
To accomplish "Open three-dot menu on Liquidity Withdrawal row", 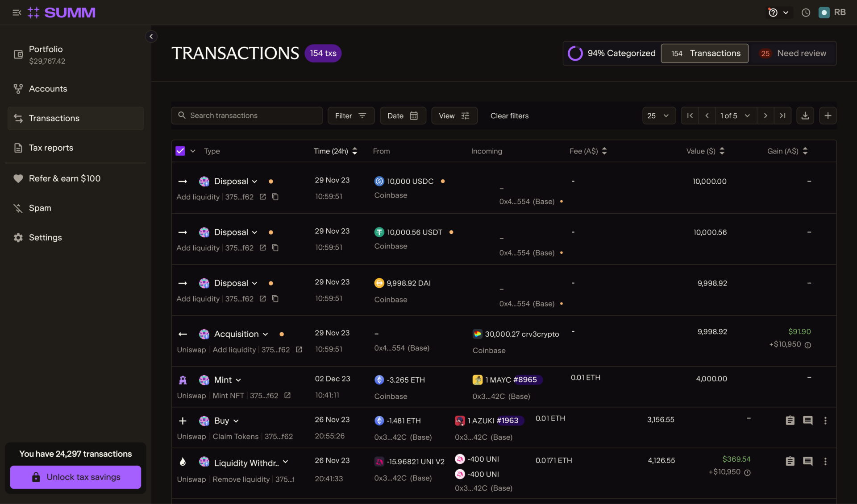I will 825,462.
